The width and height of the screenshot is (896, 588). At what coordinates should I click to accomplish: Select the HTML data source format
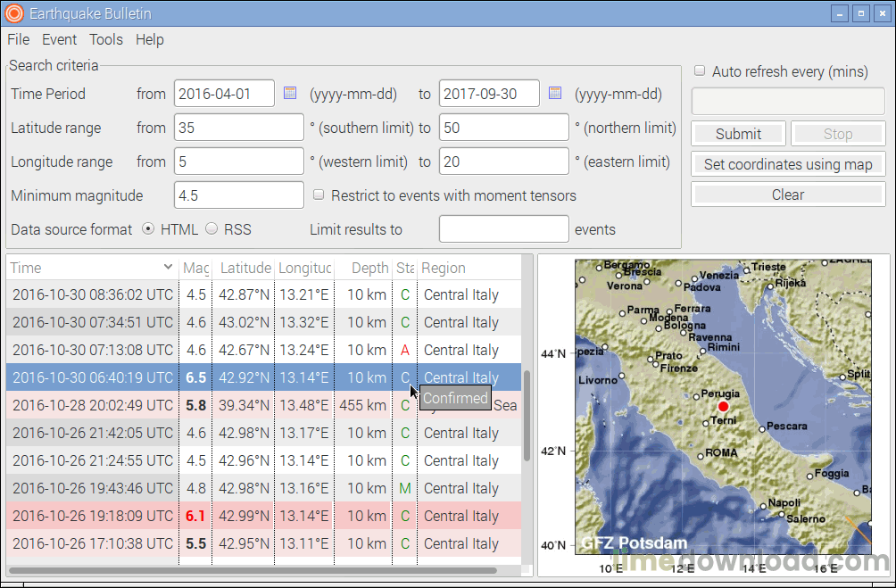tap(148, 229)
